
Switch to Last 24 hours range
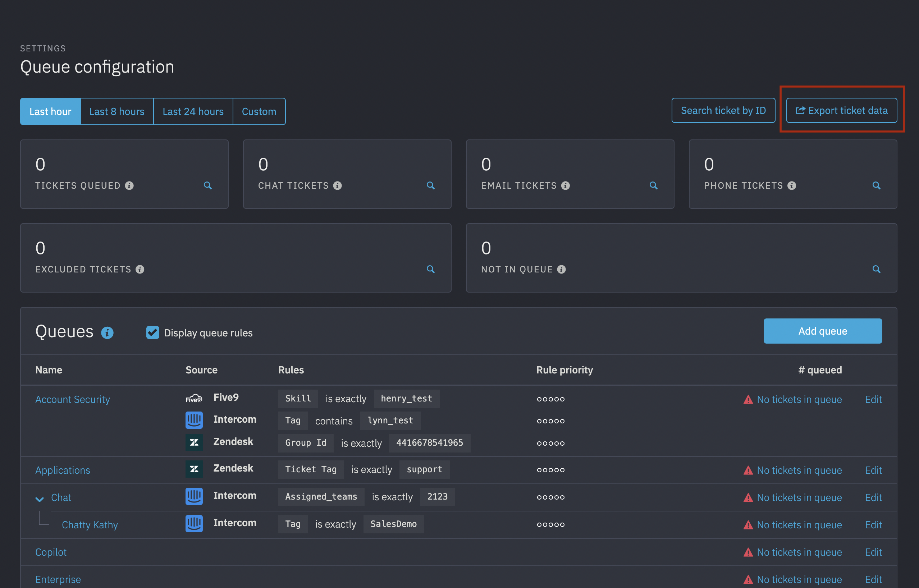point(193,111)
